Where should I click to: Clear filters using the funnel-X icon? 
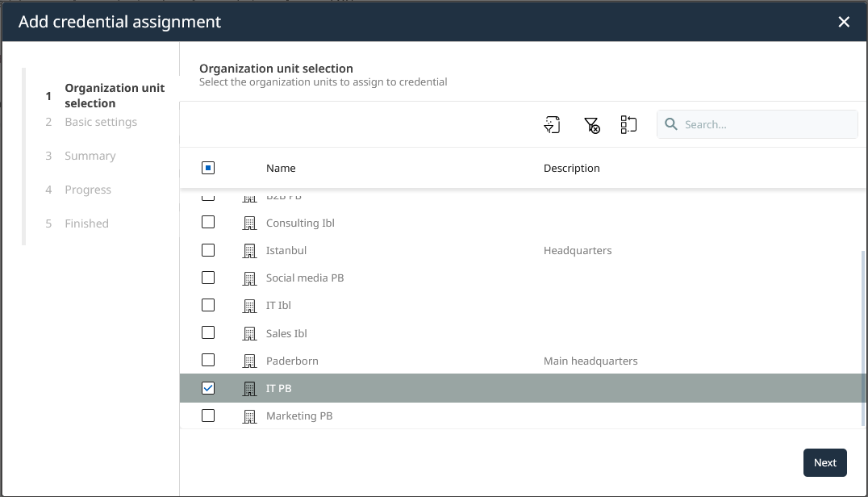click(591, 124)
